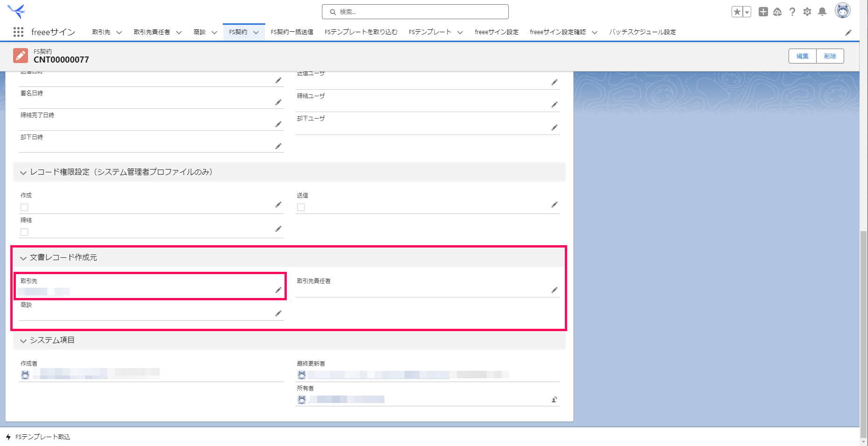This screenshot has width=868, height=446.
Task: Click the 最終更新者 user avatar
Action: [302, 375]
